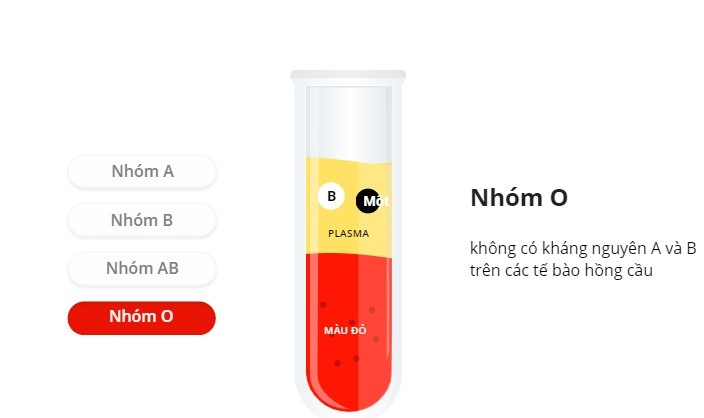Select the Nhóm A blood group button

click(142, 172)
